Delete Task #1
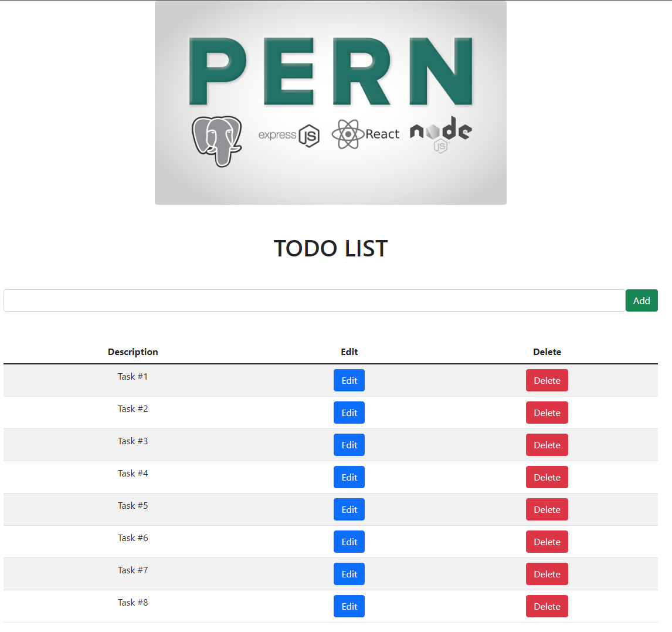 [x=547, y=380]
